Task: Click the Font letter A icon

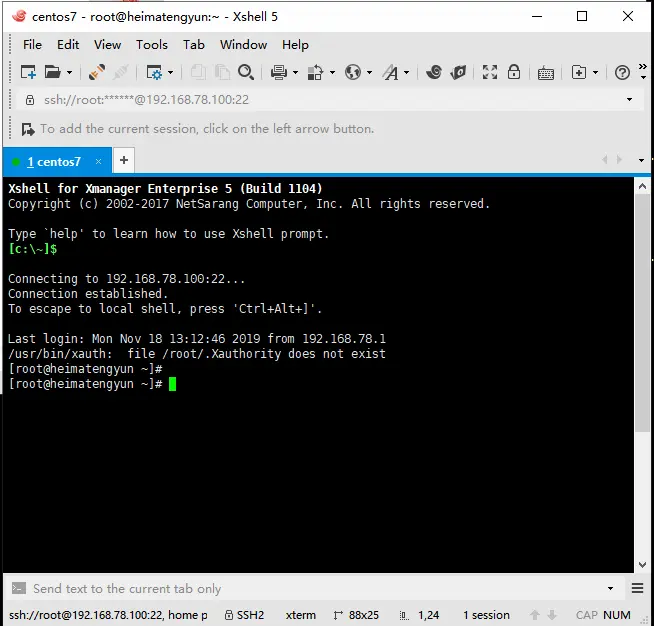Action: pos(391,72)
